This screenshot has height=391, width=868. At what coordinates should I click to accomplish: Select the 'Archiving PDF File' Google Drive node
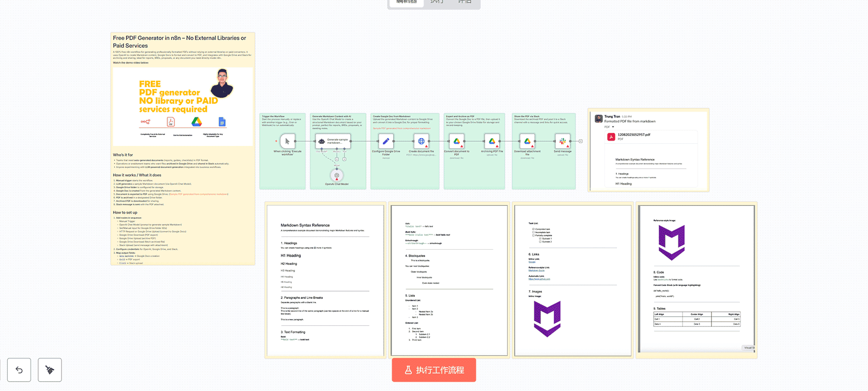(x=492, y=141)
